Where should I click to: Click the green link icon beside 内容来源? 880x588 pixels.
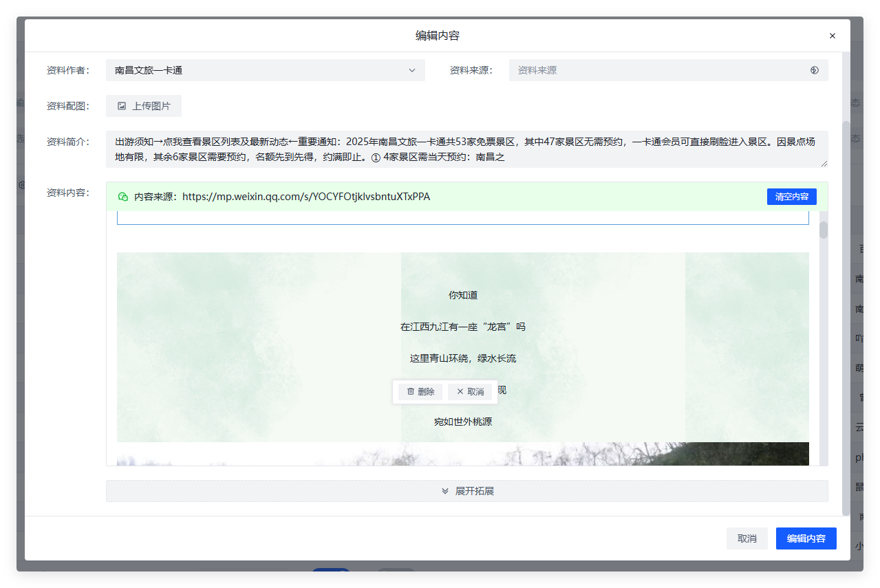tap(123, 196)
